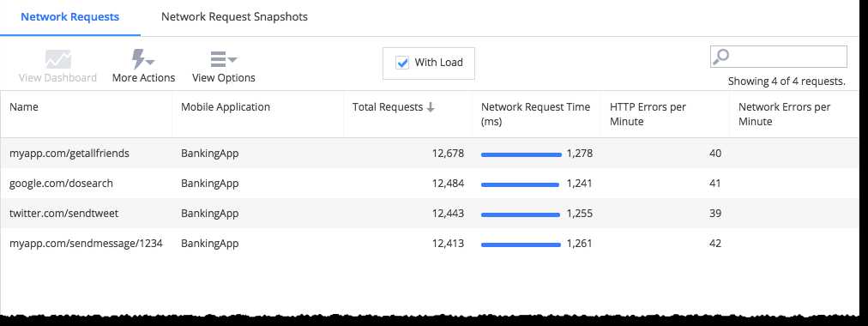
Task: Select google.com/dosearch row name
Action: tap(61, 184)
